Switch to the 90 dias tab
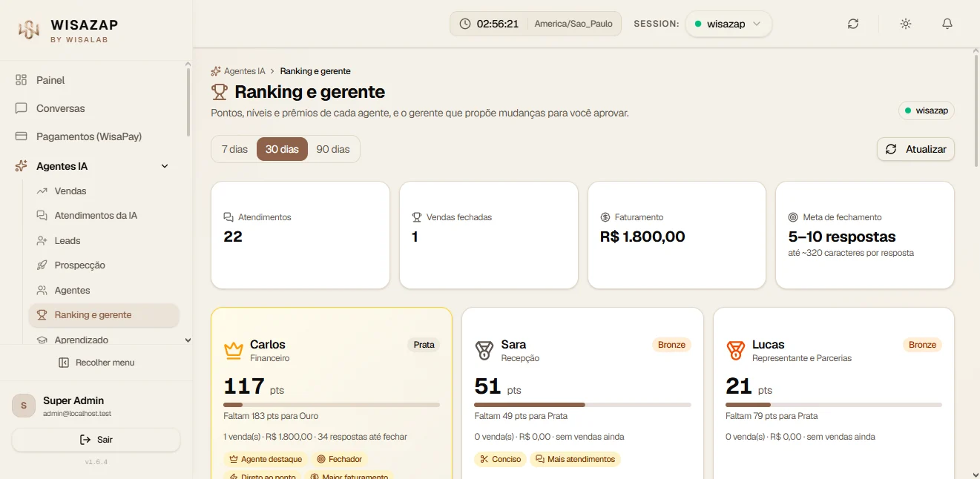The width and height of the screenshot is (980, 479). pyautogui.click(x=333, y=149)
